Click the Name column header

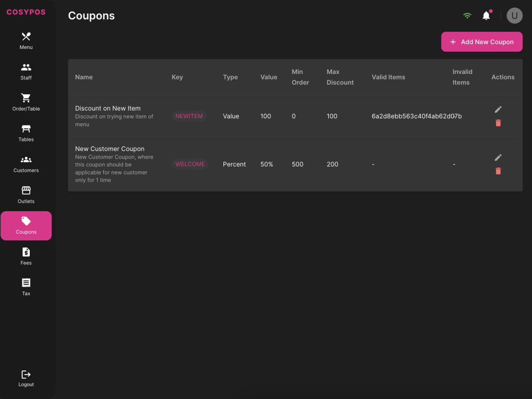point(84,77)
